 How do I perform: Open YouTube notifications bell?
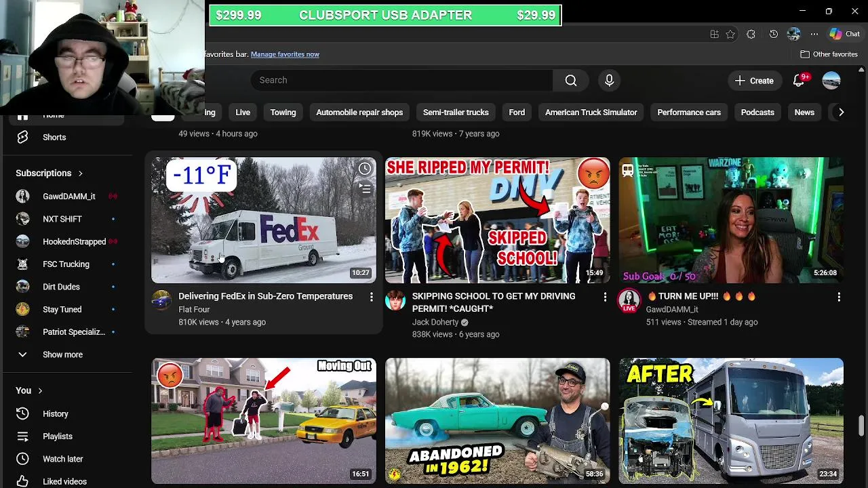[799, 80]
